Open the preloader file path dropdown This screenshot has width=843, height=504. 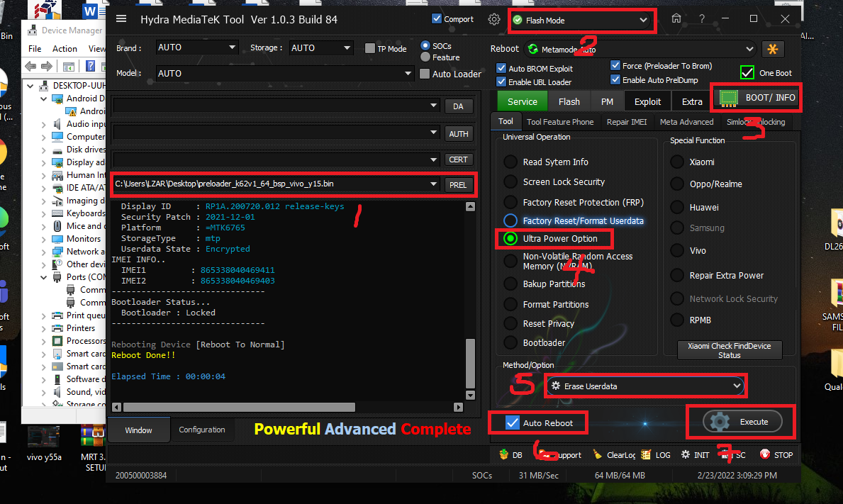pos(433,184)
